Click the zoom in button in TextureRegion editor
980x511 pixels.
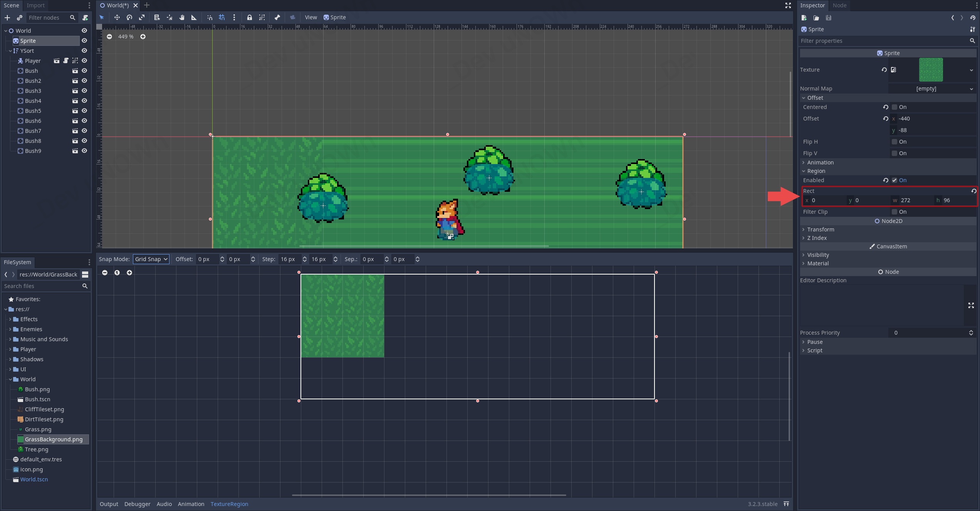point(129,273)
